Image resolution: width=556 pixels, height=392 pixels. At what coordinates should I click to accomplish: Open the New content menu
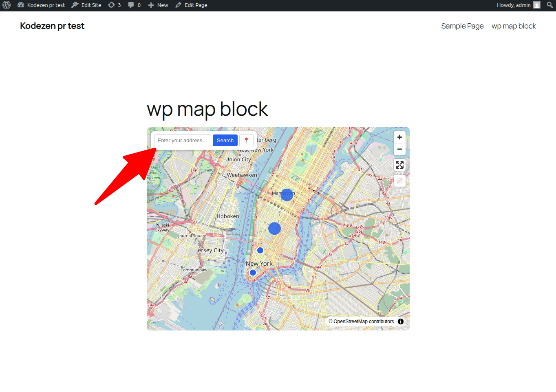[x=158, y=5]
